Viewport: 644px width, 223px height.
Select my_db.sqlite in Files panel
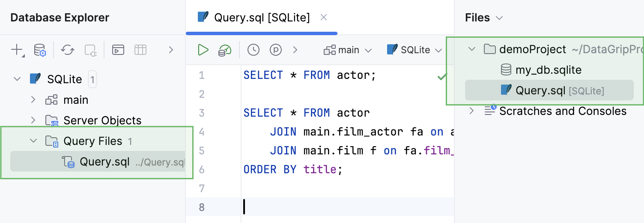coord(541,70)
